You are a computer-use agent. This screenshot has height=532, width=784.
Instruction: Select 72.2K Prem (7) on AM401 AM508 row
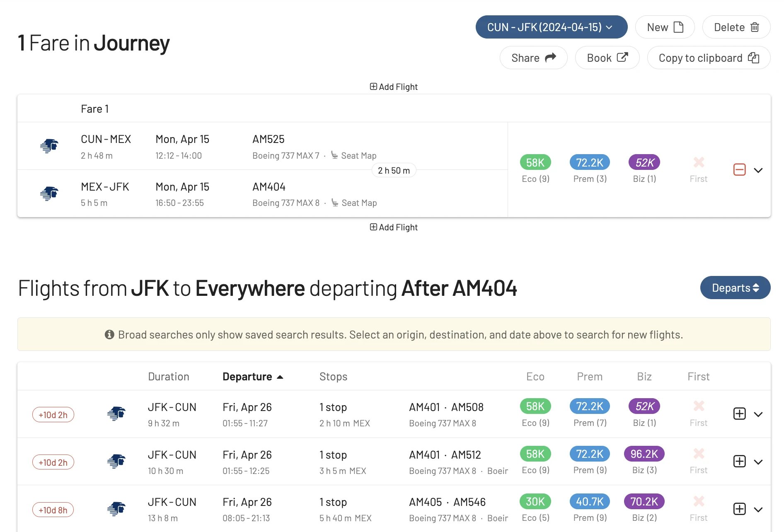coord(590,406)
